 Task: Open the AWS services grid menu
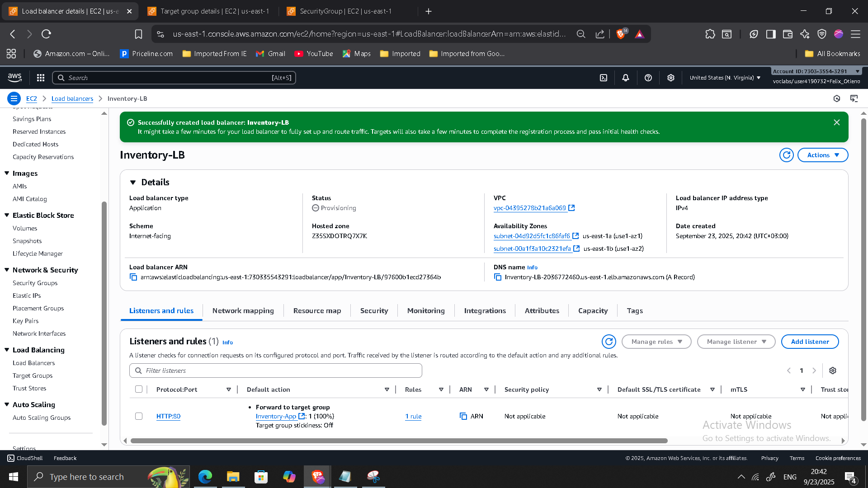coord(41,78)
